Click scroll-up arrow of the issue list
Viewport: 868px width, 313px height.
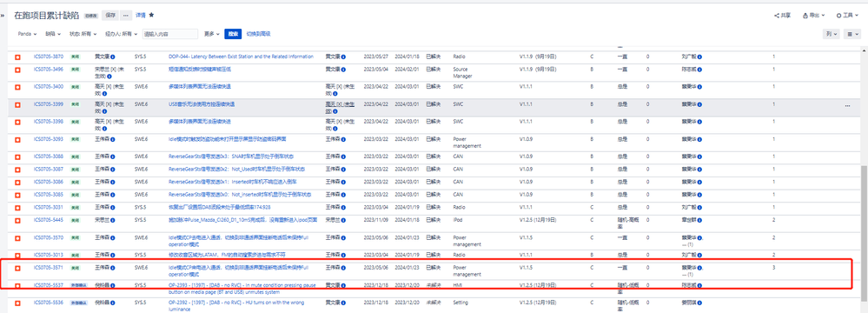pos(865,50)
